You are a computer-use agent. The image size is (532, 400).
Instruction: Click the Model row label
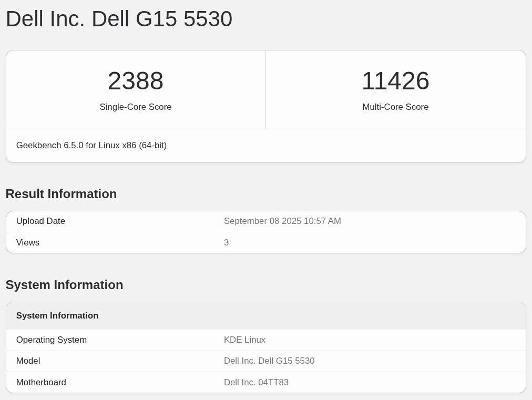pos(28,361)
